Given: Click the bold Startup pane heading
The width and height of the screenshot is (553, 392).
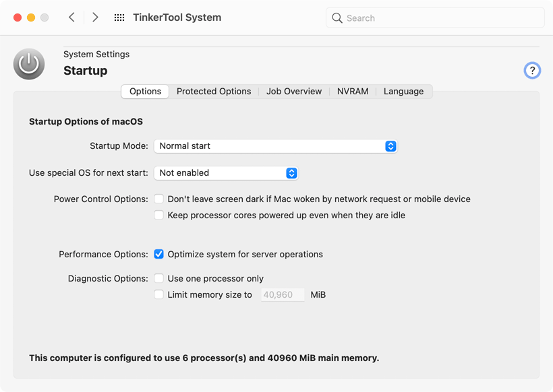Looking at the screenshot, I should coord(86,71).
